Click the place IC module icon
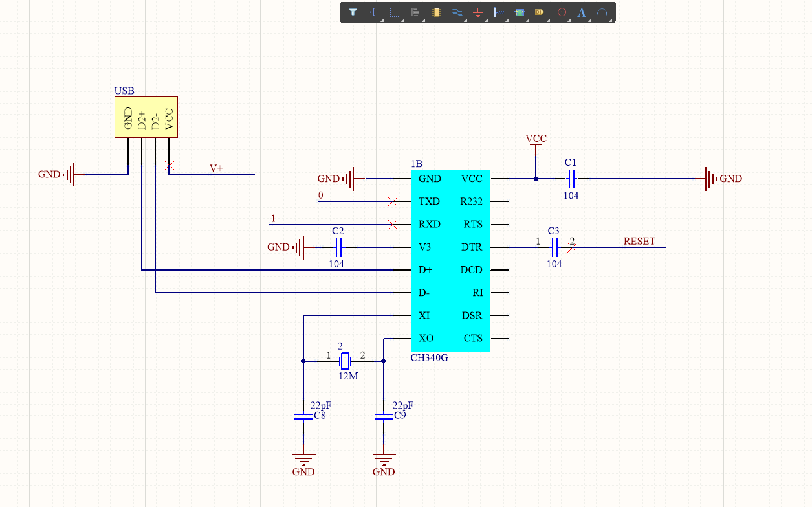The height and width of the screenshot is (507, 812). pos(520,12)
